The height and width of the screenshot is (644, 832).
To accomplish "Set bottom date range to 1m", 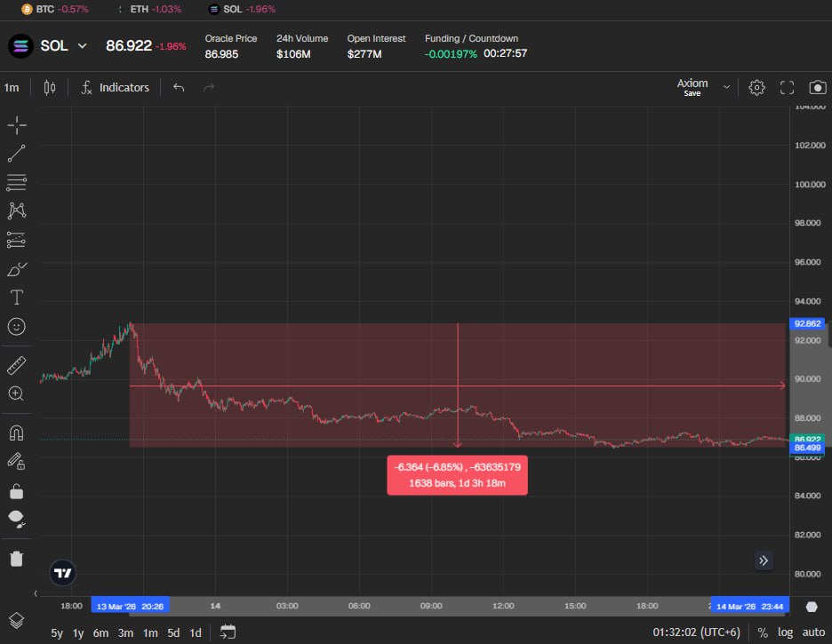I will point(150,632).
